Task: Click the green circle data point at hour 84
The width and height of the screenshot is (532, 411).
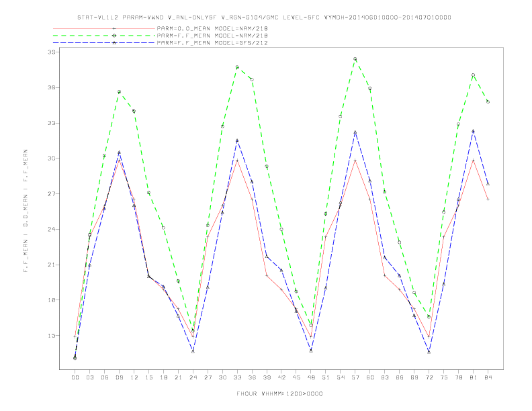Action: click(x=488, y=101)
